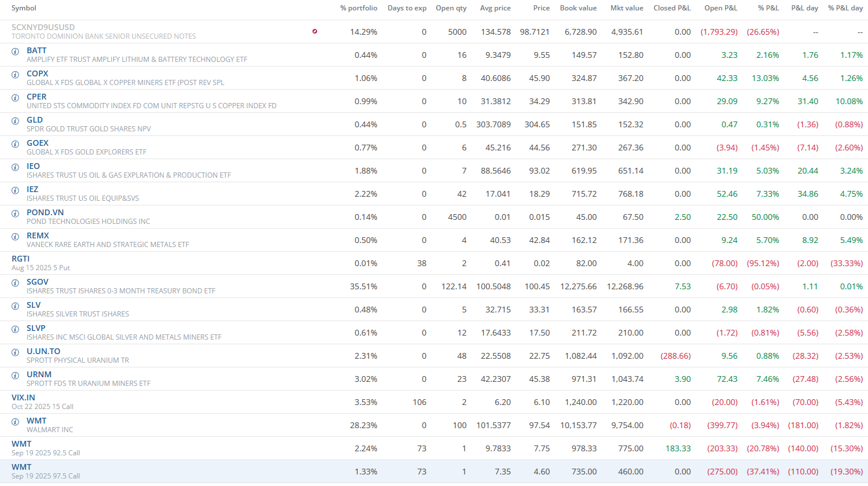Image resolution: width=868 pixels, height=486 pixels.
Task: Open the REMX symbol link
Action: pos(38,235)
